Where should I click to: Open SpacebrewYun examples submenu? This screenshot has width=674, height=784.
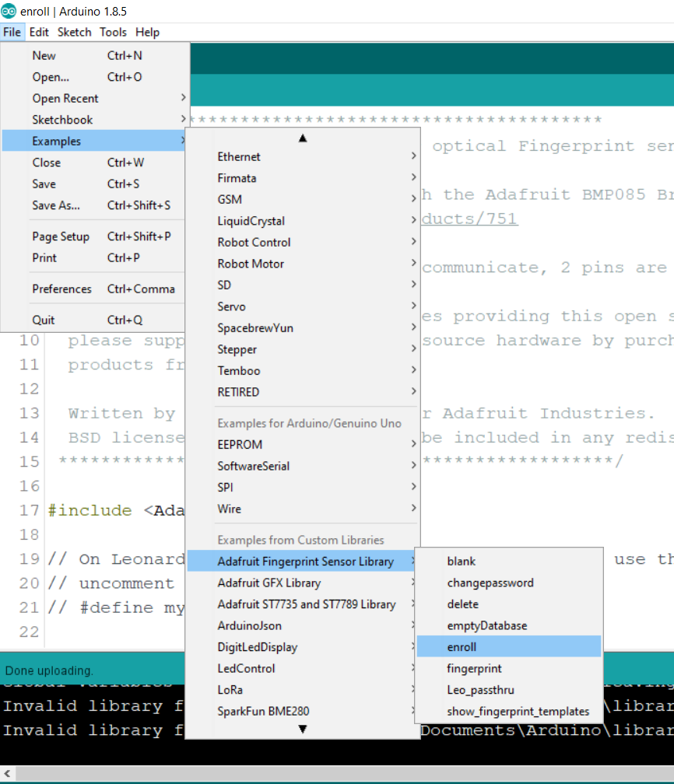[303, 328]
